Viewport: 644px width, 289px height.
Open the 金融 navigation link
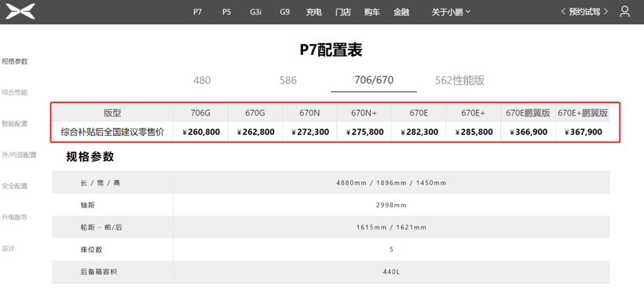click(401, 12)
